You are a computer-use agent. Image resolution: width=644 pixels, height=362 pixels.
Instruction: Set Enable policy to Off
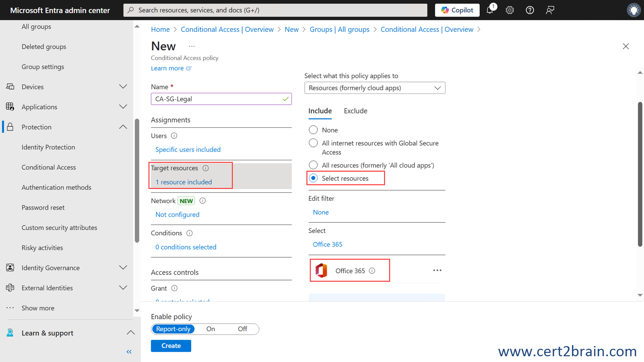tap(242, 329)
